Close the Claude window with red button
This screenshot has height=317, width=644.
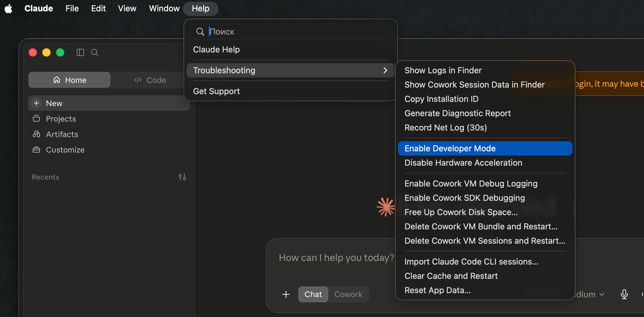coord(33,52)
